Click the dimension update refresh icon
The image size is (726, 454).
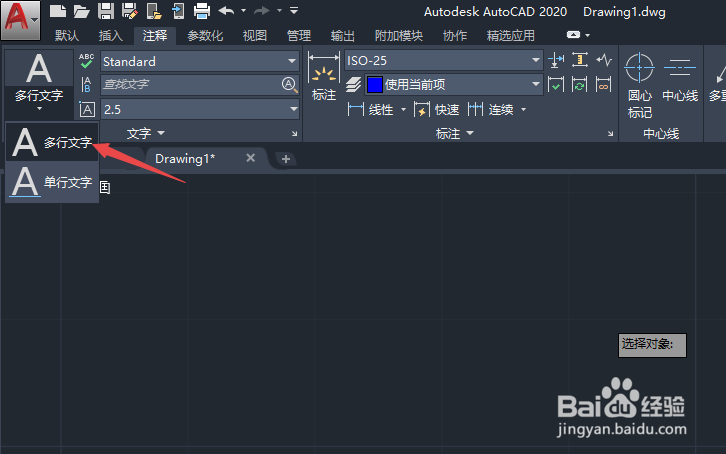pos(580,85)
